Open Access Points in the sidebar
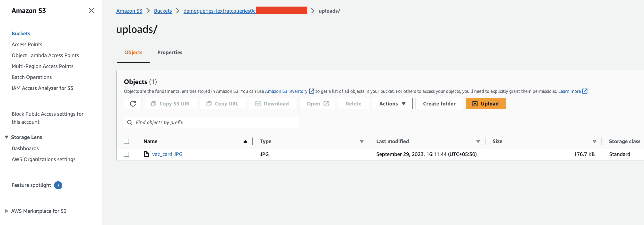Image resolution: width=644 pixels, height=225 pixels. (27, 45)
